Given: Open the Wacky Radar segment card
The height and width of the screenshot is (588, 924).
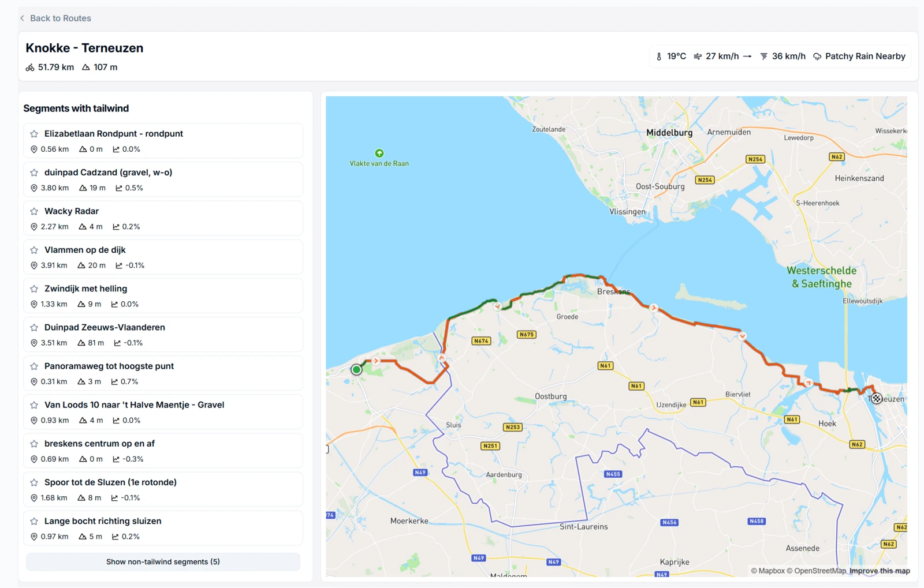Looking at the screenshot, I should 163,218.
